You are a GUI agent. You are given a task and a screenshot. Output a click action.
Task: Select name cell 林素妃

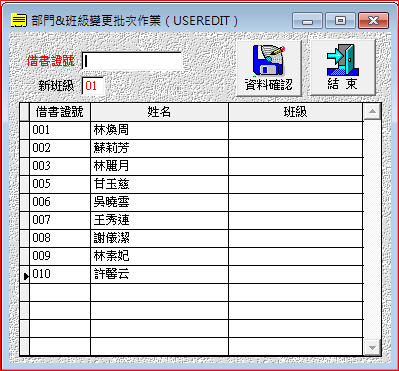click(159, 256)
